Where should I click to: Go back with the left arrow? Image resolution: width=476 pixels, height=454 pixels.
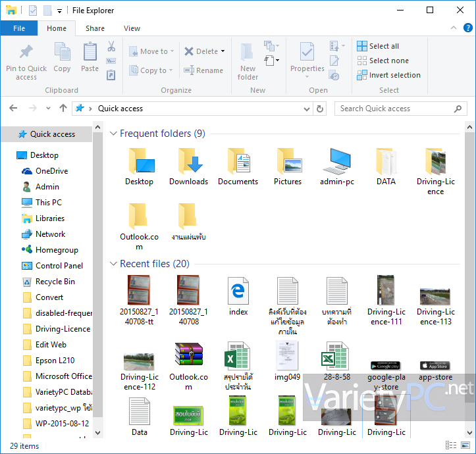coord(13,108)
